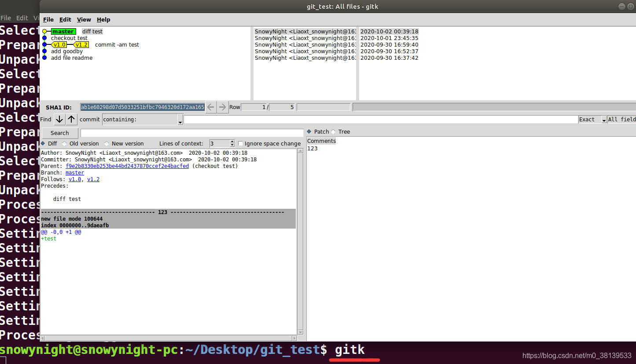Screen dimensions: 636x364
Task: Switch to Tree view radio option
Action: (x=341, y=132)
